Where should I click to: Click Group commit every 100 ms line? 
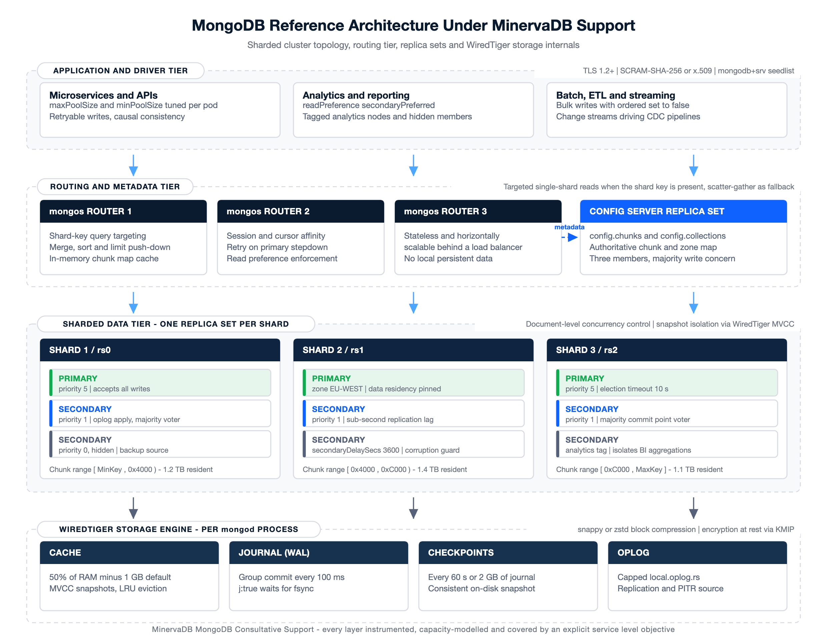click(x=291, y=577)
